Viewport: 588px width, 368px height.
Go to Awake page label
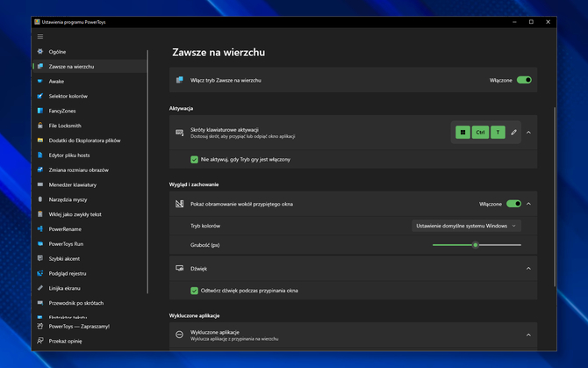(x=56, y=82)
